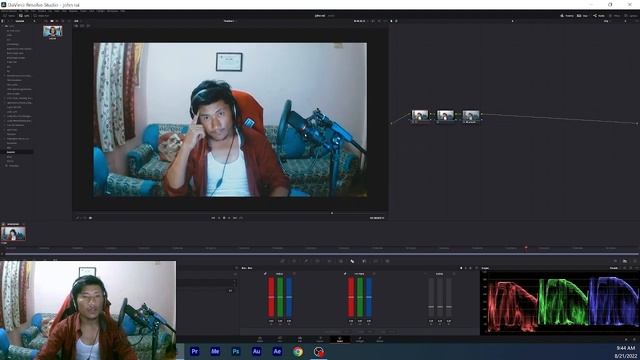
Task: Jump to next clip with transport button
Action: [x=235, y=218]
